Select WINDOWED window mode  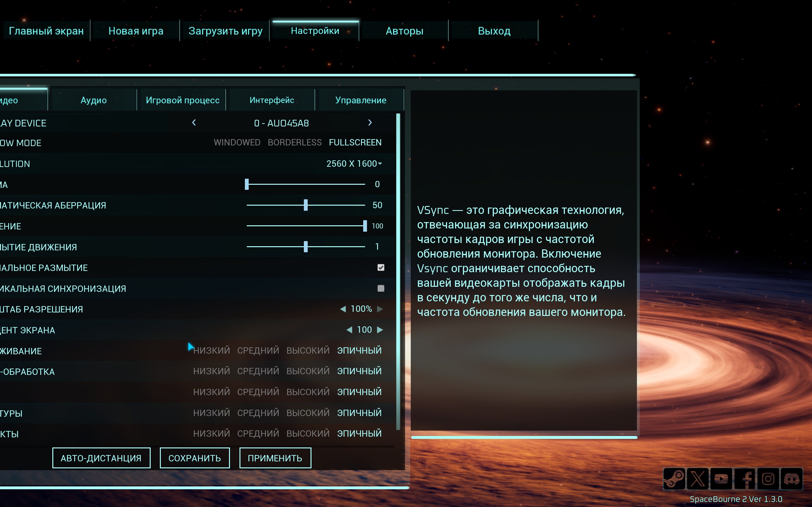237,143
